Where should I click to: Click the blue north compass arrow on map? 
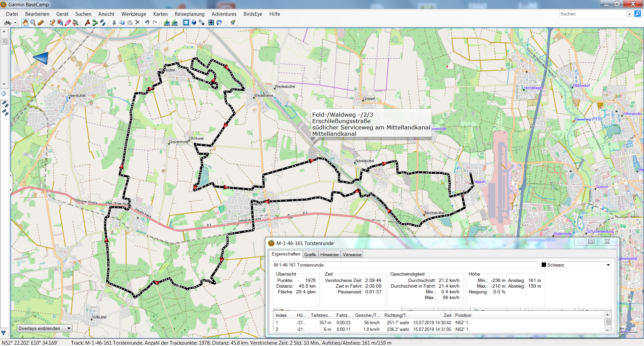(41, 58)
